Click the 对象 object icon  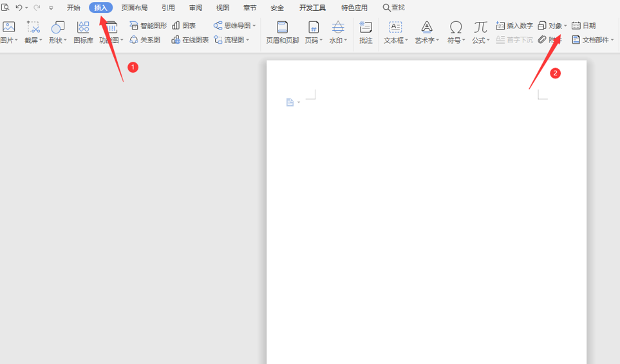click(x=542, y=26)
